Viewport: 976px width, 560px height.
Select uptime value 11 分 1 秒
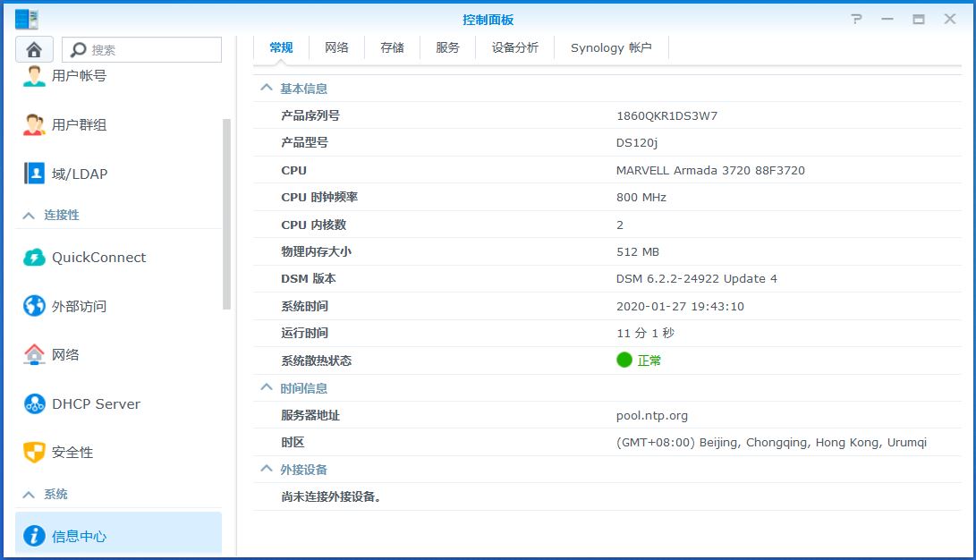tap(645, 333)
